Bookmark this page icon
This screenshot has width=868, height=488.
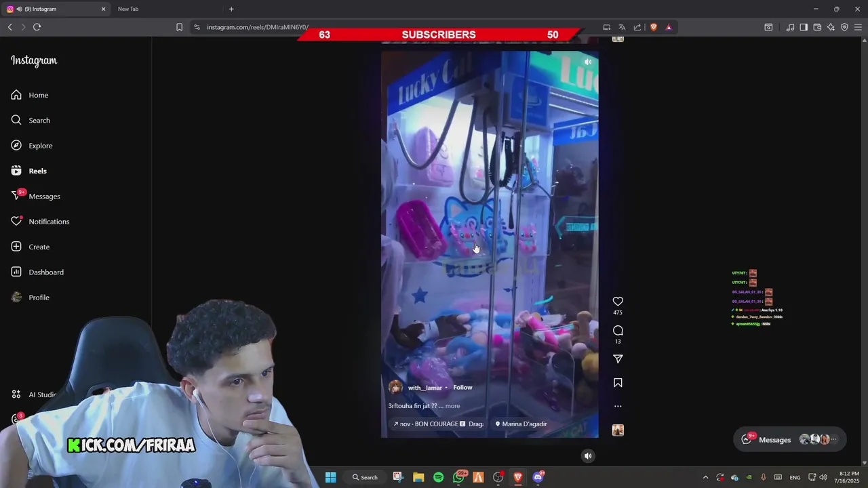click(179, 27)
